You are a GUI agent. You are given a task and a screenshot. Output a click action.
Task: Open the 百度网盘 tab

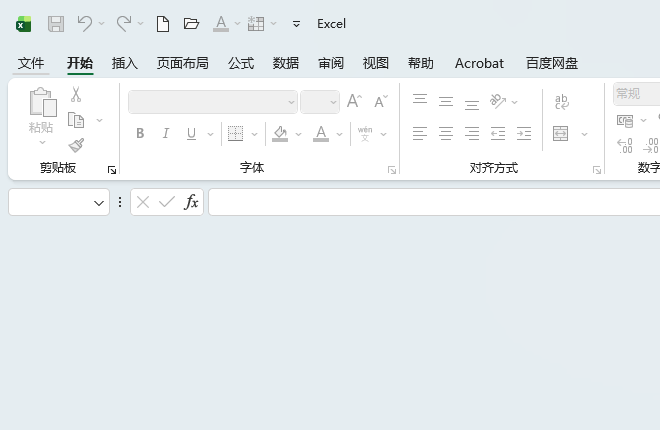[x=552, y=63]
